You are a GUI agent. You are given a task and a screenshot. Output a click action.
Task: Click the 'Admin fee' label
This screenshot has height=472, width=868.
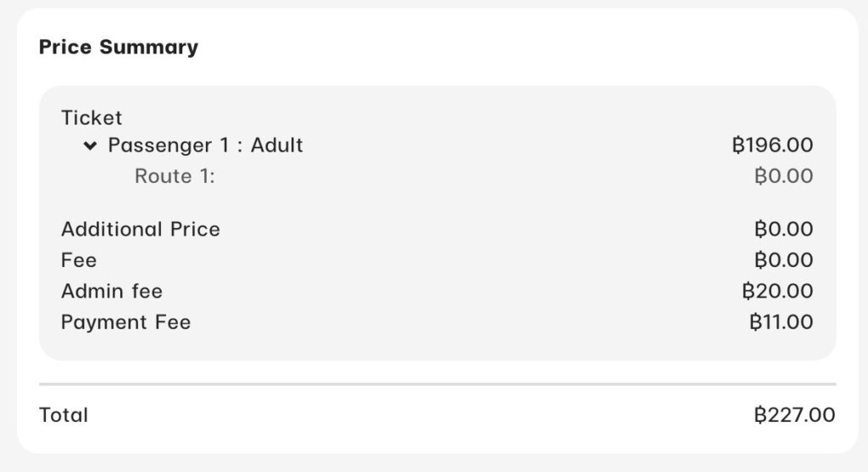coord(112,292)
